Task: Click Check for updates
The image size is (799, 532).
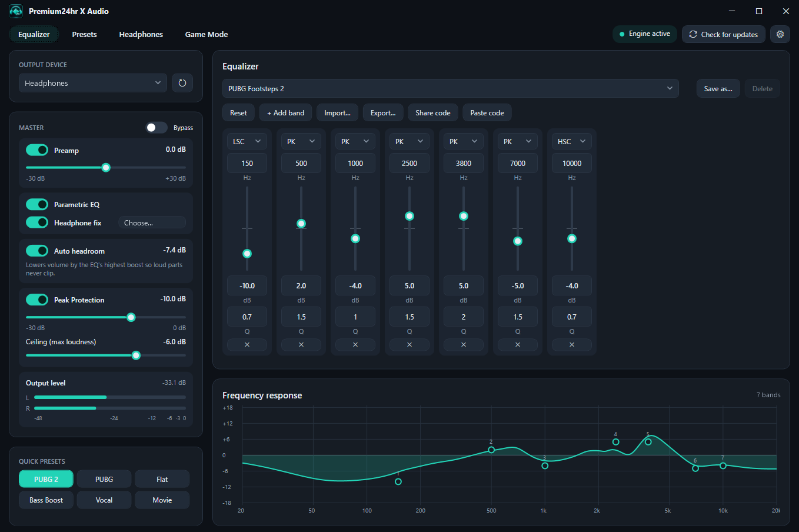Action: [x=724, y=34]
